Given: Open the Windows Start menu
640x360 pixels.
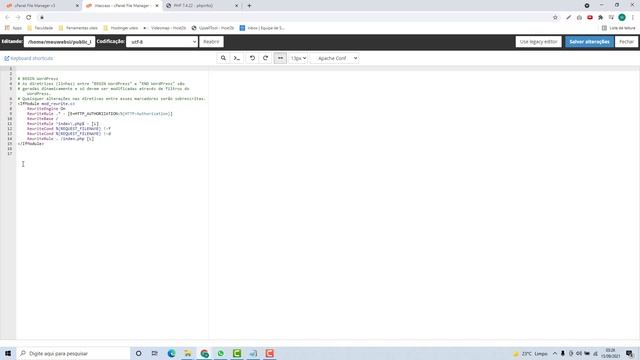Looking at the screenshot, I should point(8,353).
